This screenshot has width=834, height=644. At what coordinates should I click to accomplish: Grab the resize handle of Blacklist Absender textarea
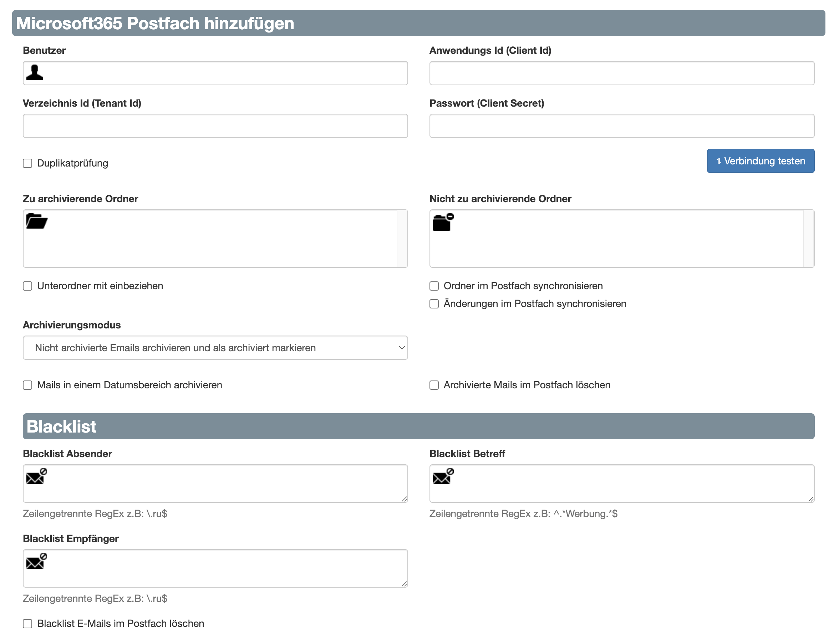404,499
